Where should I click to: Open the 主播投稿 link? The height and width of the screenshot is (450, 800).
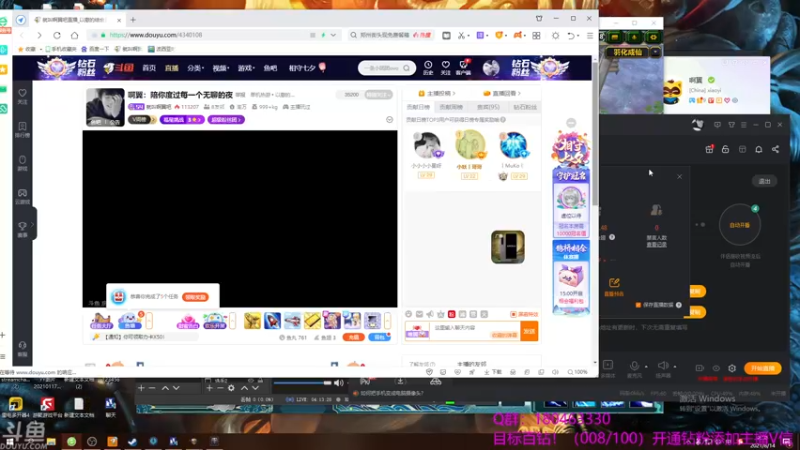[436, 93]
